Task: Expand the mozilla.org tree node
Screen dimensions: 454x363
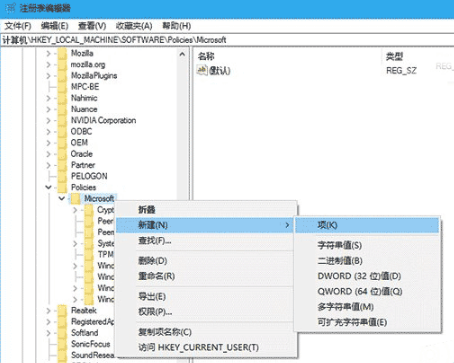Action: click(x=48, y=65)
